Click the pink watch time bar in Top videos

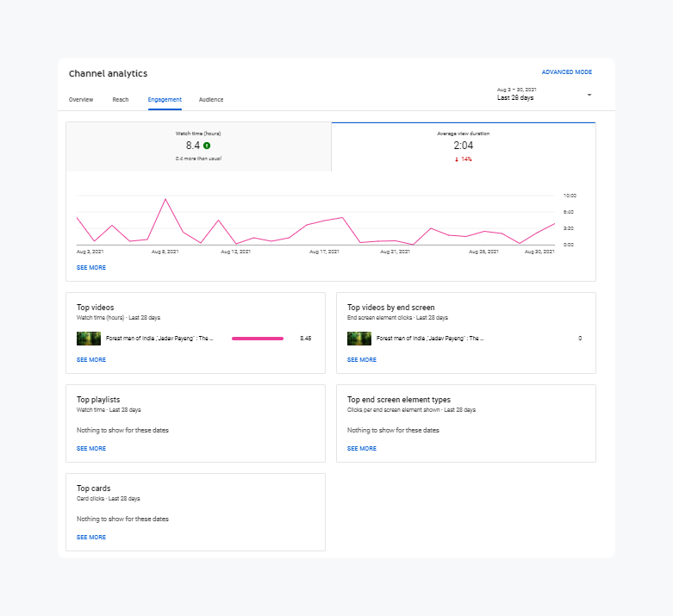point(258,339)
